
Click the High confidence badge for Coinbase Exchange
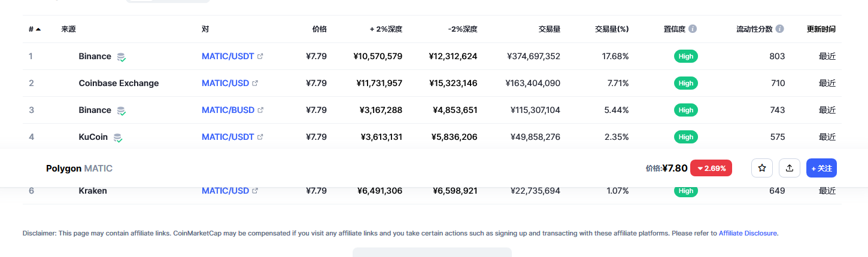click(x=686, y=83)
